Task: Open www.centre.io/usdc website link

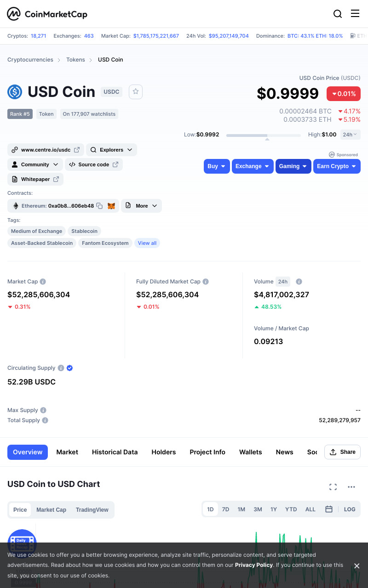Action: click(x=46, y=150)
